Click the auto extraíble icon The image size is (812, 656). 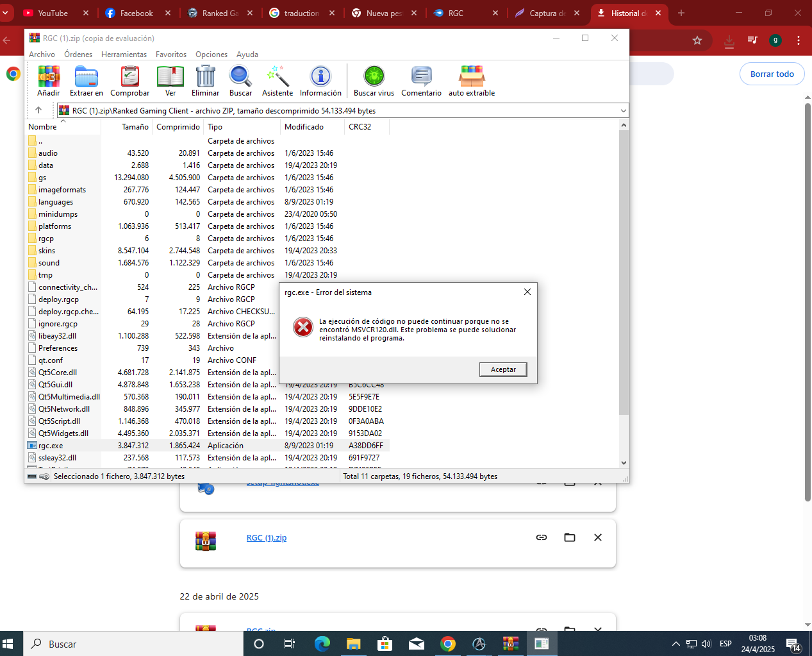click(x=472, y=81)
